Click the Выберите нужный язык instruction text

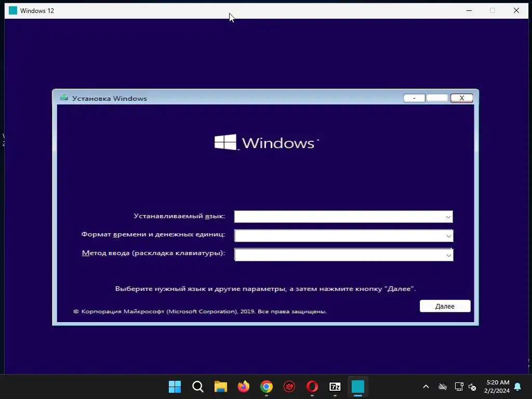coord(265,289)
